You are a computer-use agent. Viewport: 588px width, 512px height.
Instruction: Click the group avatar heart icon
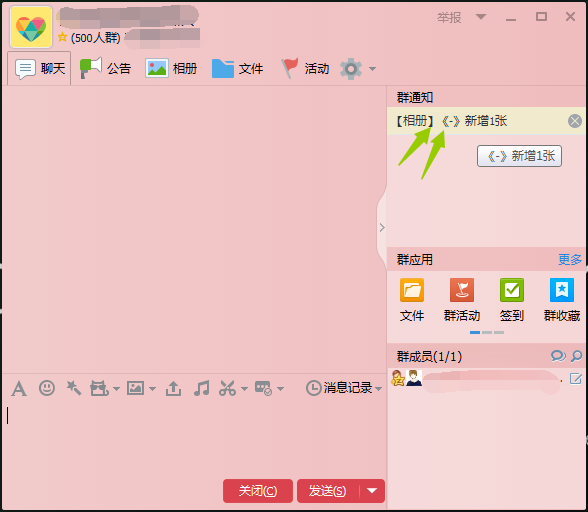pos(31,27)
